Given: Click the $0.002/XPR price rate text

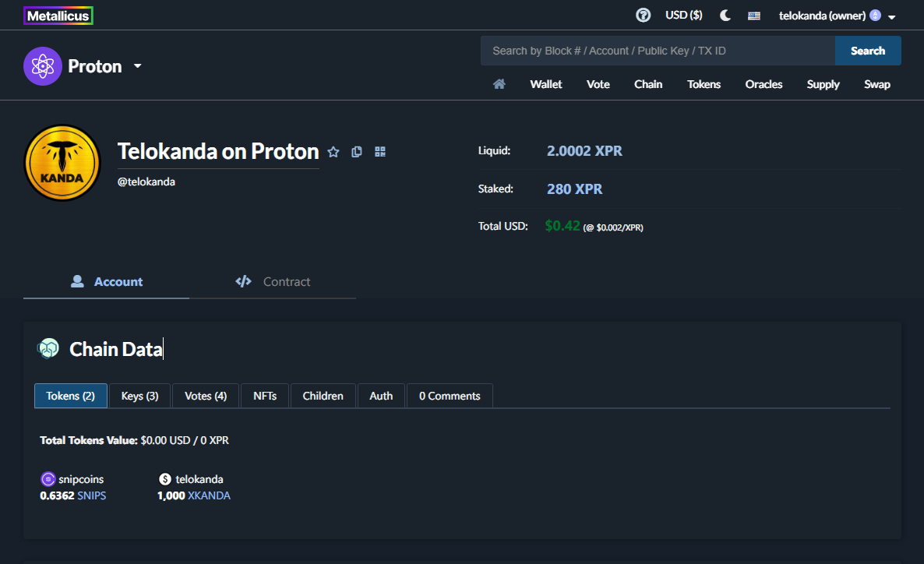Looking at the screenshot, I should click(x=613, y=227).
